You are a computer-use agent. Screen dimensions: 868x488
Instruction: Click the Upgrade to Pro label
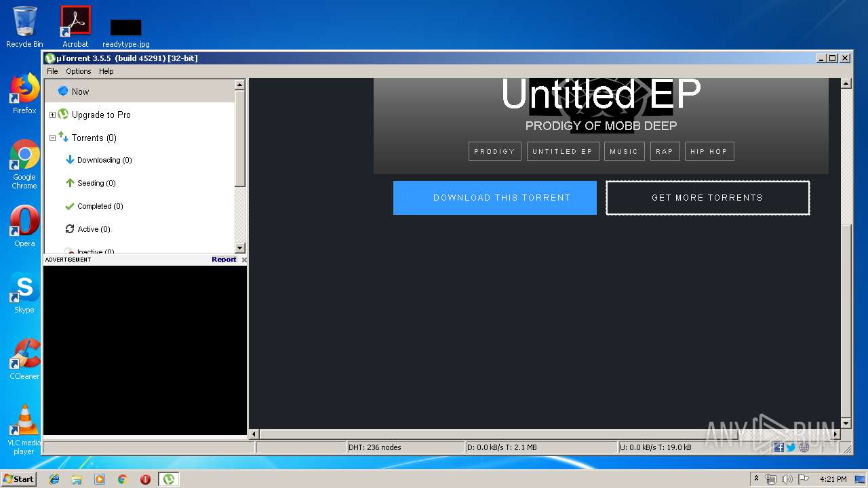pyautogui.click(x=101, y=115)
